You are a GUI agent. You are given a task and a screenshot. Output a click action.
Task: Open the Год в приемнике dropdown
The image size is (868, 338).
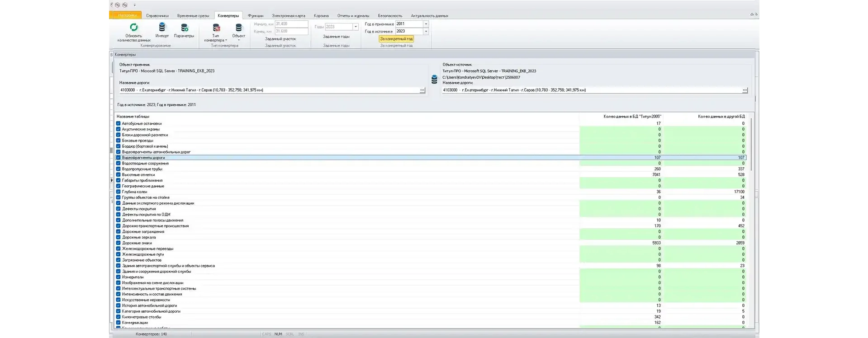(426, 24)
